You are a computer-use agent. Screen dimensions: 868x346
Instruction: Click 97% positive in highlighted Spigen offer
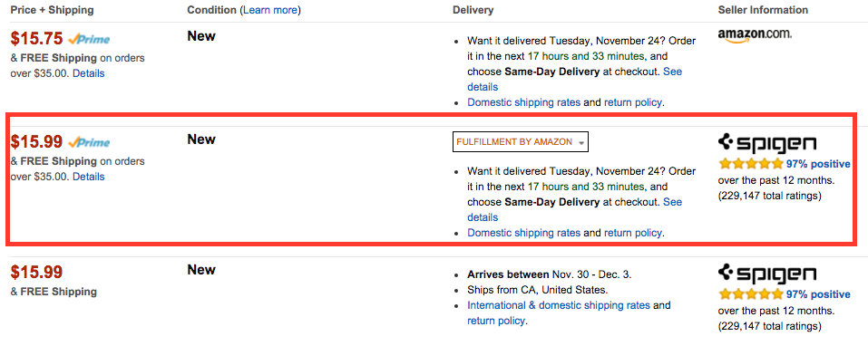click(x=818, y=164)
